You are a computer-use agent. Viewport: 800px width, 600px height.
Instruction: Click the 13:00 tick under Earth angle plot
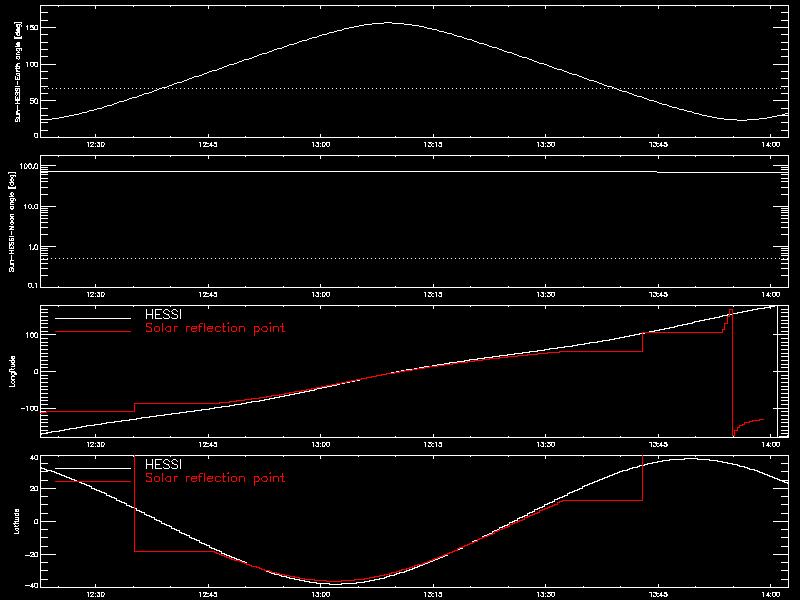(x=320, y=144)
